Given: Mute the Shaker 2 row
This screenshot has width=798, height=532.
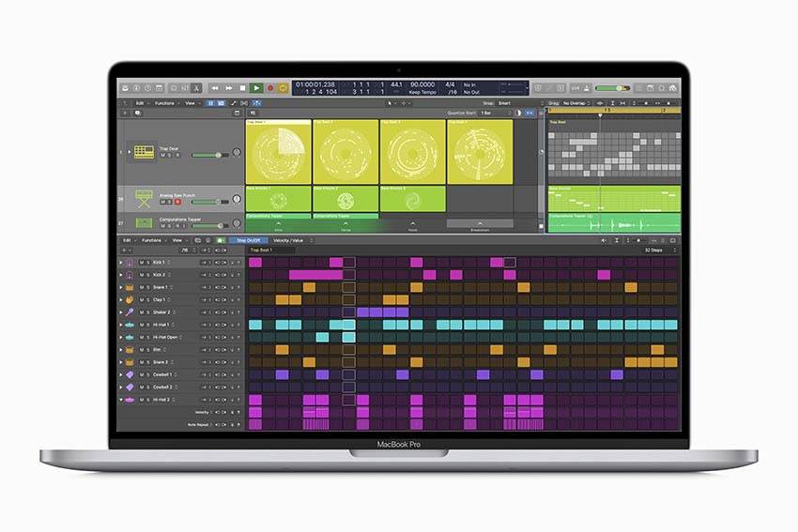Looking at the screenshot, I should coord(142,312).
